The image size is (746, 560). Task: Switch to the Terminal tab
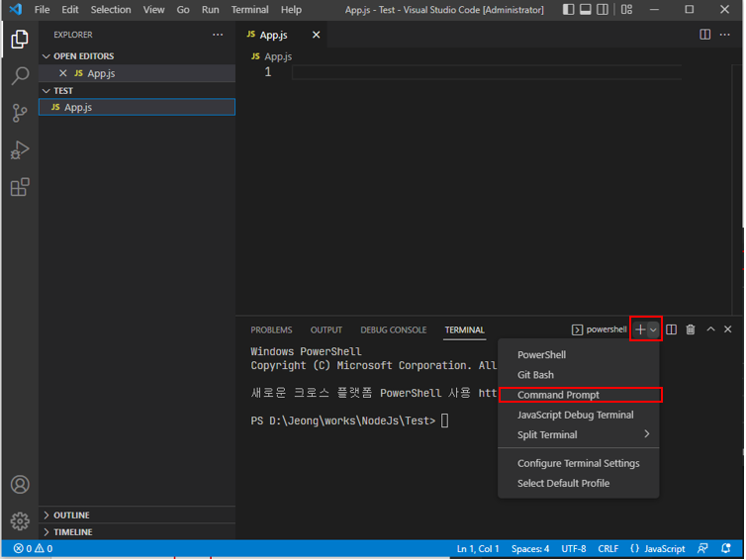pyautogui.click(x=465, y=329)
